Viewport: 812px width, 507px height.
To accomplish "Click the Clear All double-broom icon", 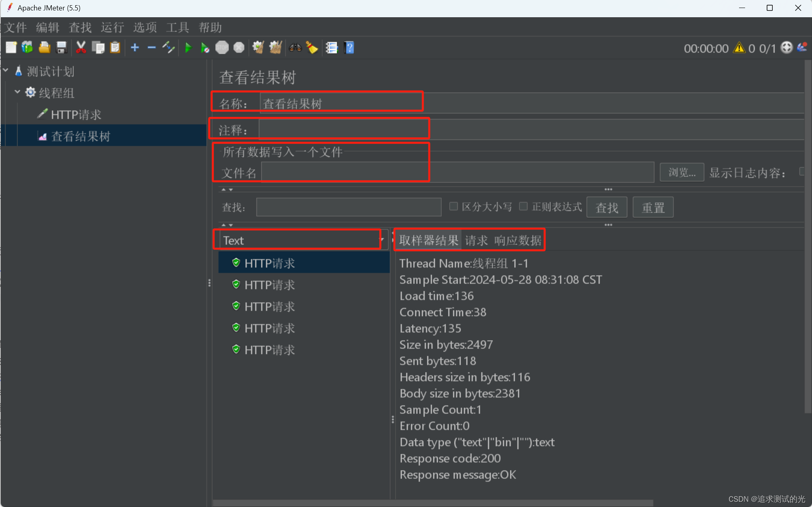I will pos(275,48).
